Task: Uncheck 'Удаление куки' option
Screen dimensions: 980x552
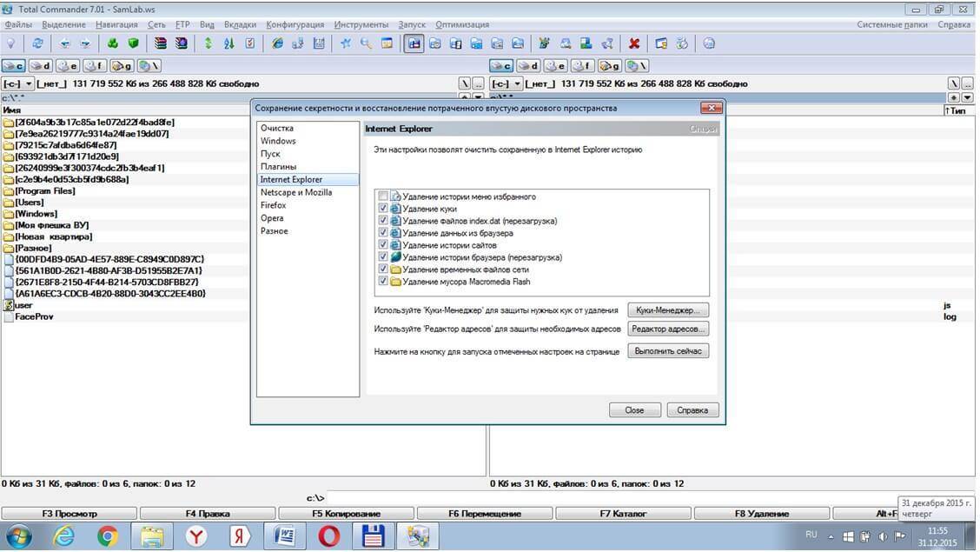Action: pos(384,209)
